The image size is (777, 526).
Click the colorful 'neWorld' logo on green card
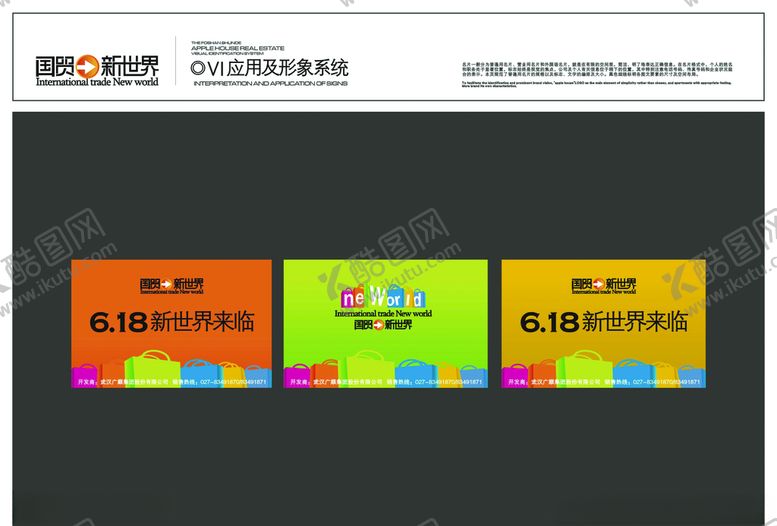(x=383, y=296)
